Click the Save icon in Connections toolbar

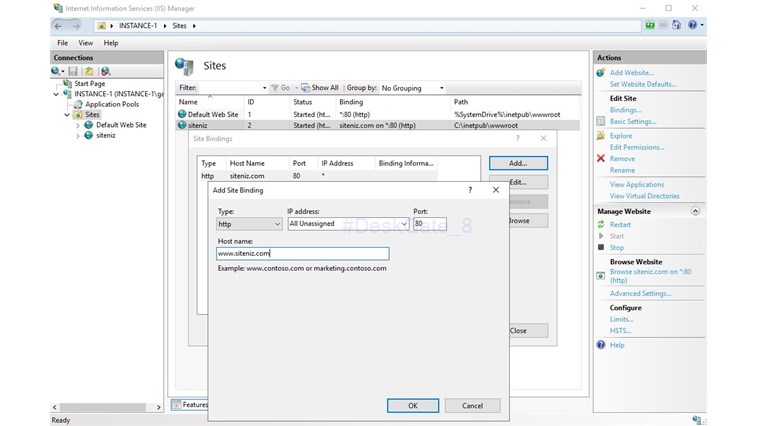pyautogui.click(x=73, y=71)
